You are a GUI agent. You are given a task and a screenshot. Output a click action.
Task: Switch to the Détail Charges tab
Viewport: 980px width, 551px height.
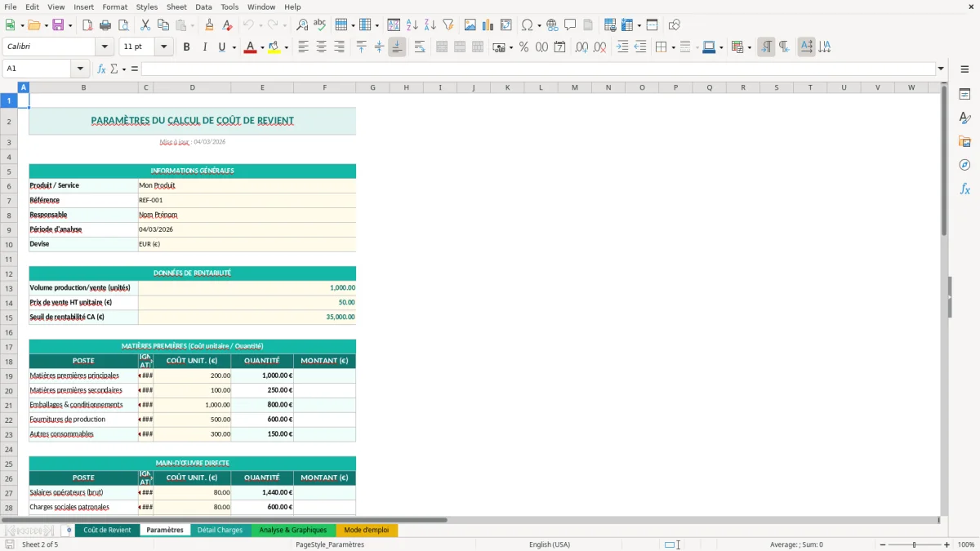click(220, 530)
